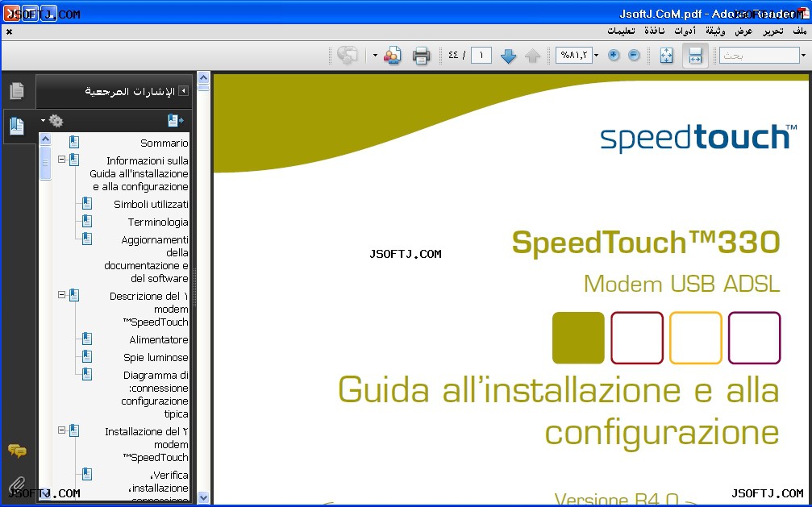Open the Attachments paperclip panel icon
This screenshot has width=812, height=507.
(17, 485)
